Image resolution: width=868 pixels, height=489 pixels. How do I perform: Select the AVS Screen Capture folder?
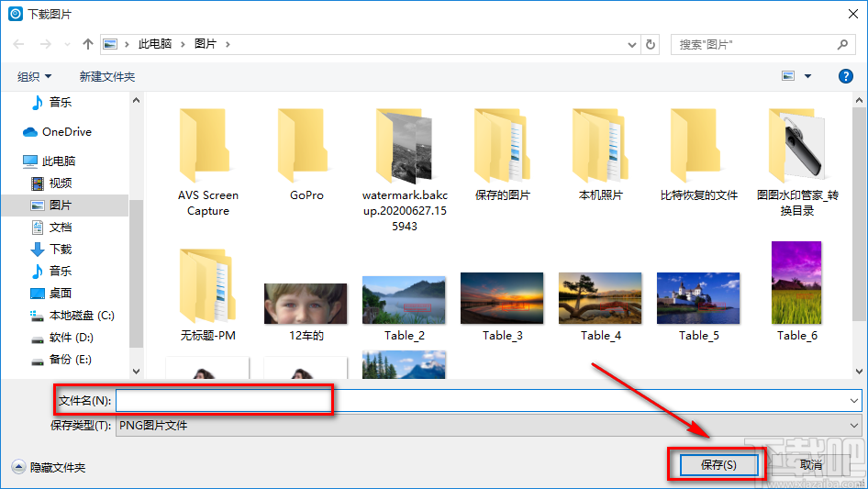coord(207,162)
